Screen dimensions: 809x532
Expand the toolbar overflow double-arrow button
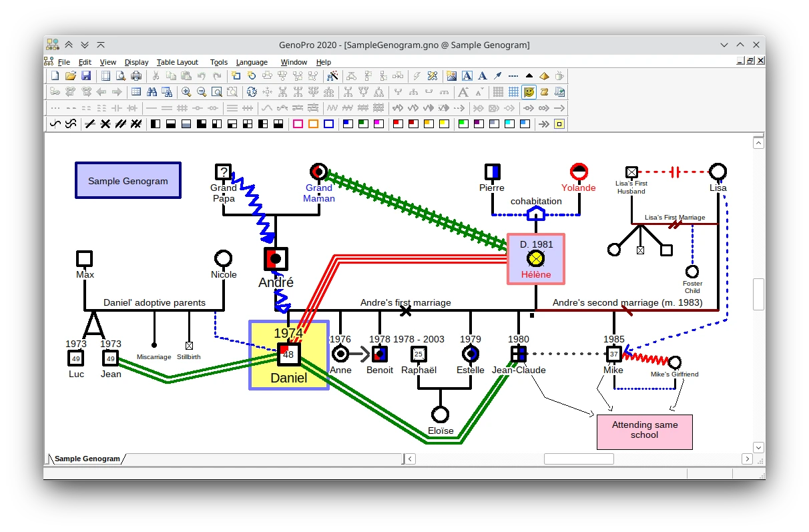(544, 123)
